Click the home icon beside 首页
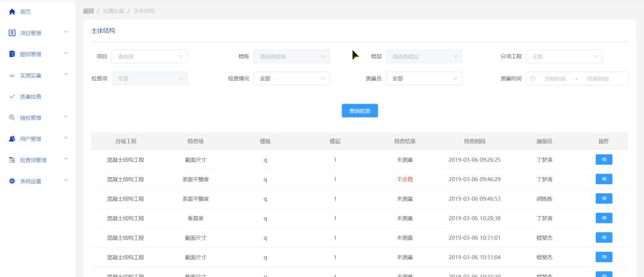Viewport: 644px width, 277px height. click(x=12, y=11)
